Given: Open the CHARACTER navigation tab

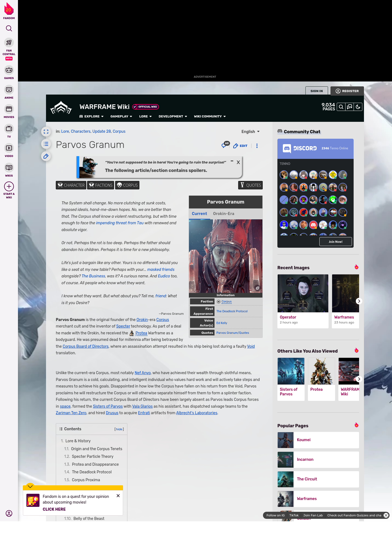Looking at the screenshot, I should [x=71, y=185].
